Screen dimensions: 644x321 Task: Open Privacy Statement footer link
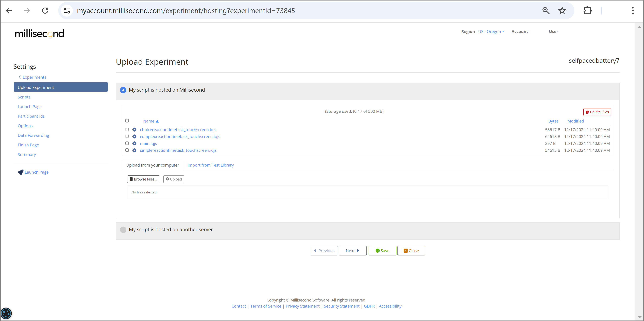[x=302, y=306]
